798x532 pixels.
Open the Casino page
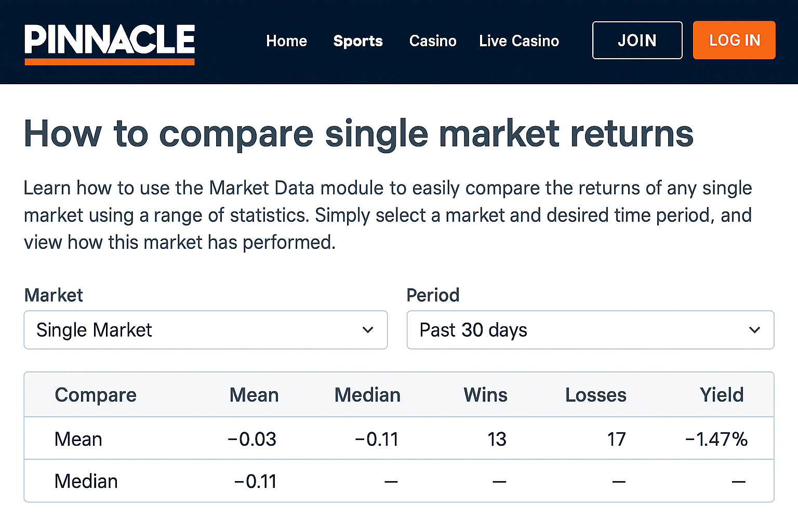point(433,41)
